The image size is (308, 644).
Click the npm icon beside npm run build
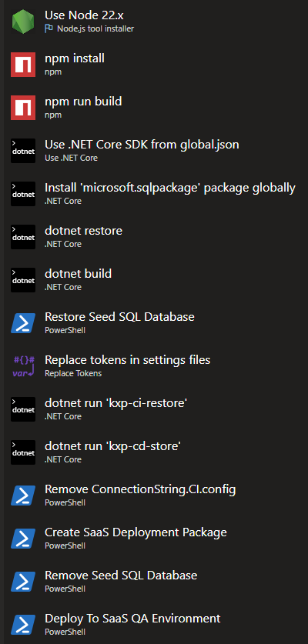point(23,108)
